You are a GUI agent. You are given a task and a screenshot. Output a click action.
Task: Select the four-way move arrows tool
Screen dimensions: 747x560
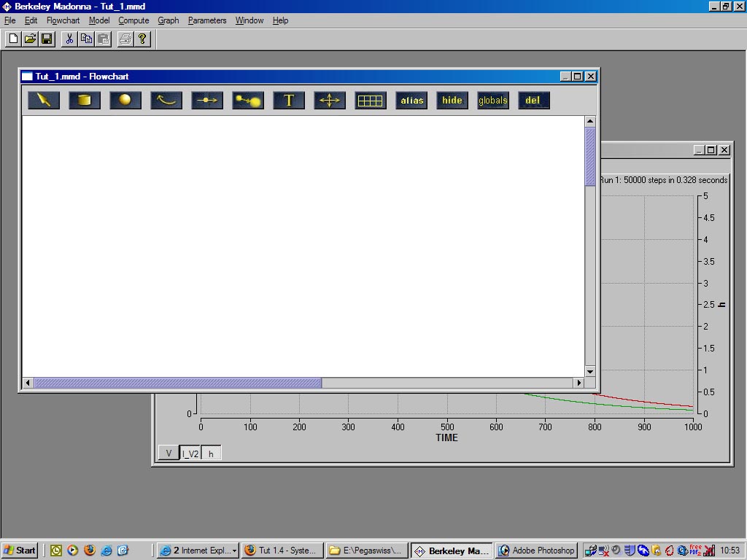point(330,101)
